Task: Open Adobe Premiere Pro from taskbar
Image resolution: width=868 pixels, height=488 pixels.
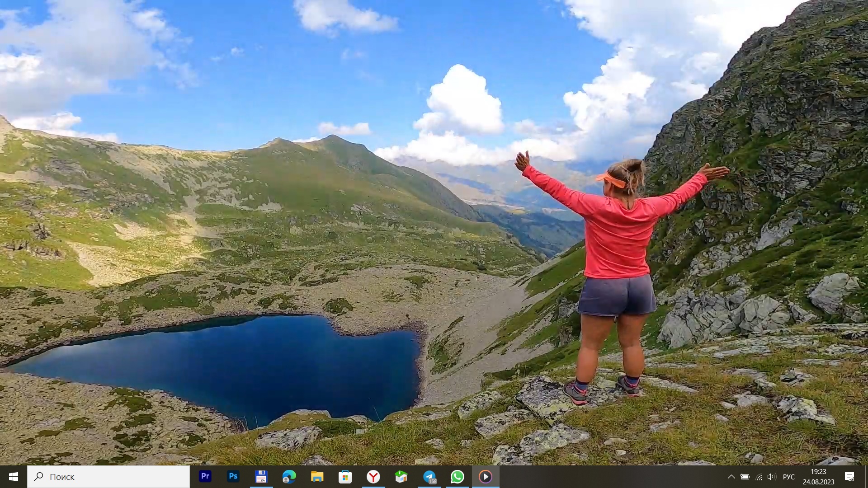Action: click(205, 477)
